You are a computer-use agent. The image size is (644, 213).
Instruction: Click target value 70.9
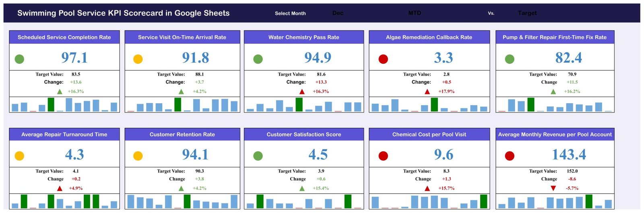point(572,74)
